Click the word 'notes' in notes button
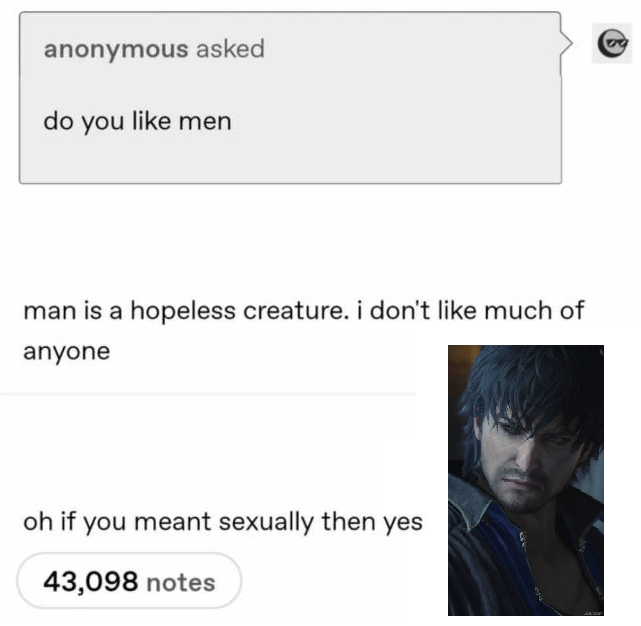This screenshot has height=626, width=641. click(x=181, y=583)
